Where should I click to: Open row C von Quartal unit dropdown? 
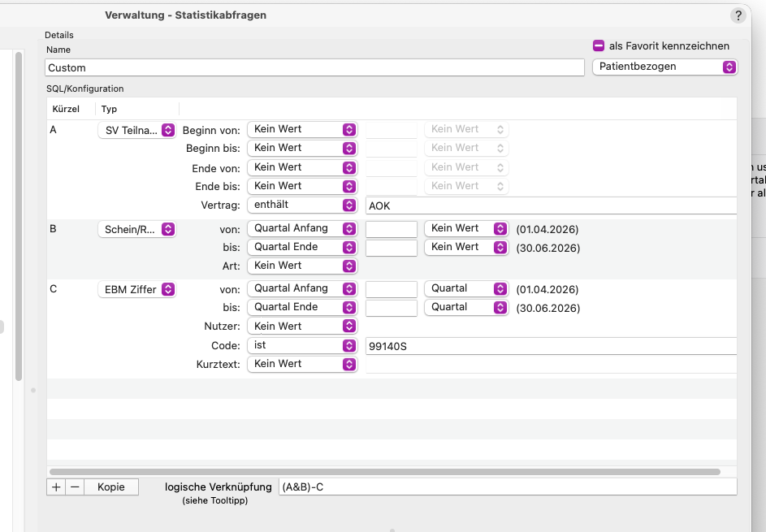pyautogui.click(x=466, y=288)
